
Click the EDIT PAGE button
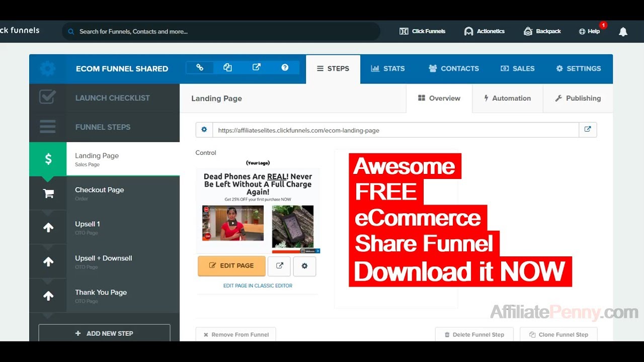click(231, 265)
